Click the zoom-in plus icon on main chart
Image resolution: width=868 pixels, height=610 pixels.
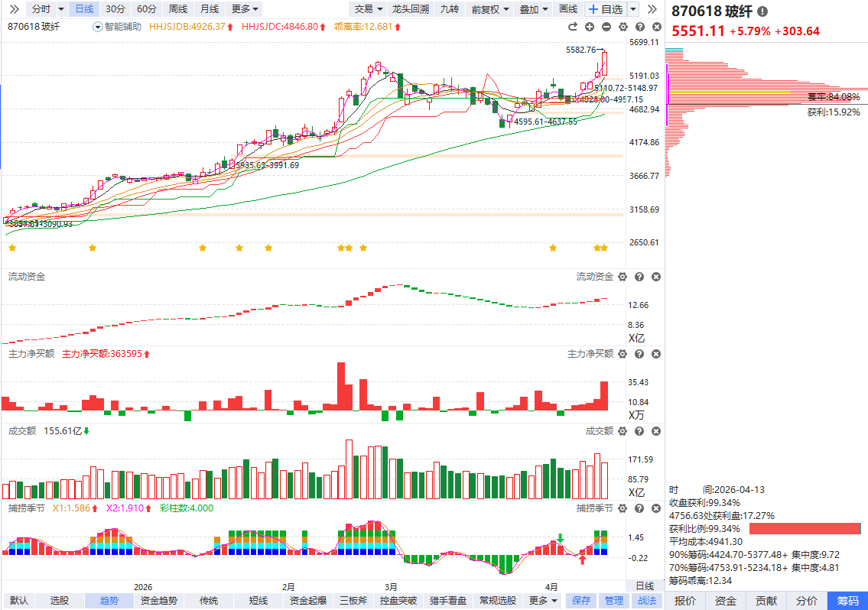590,27
